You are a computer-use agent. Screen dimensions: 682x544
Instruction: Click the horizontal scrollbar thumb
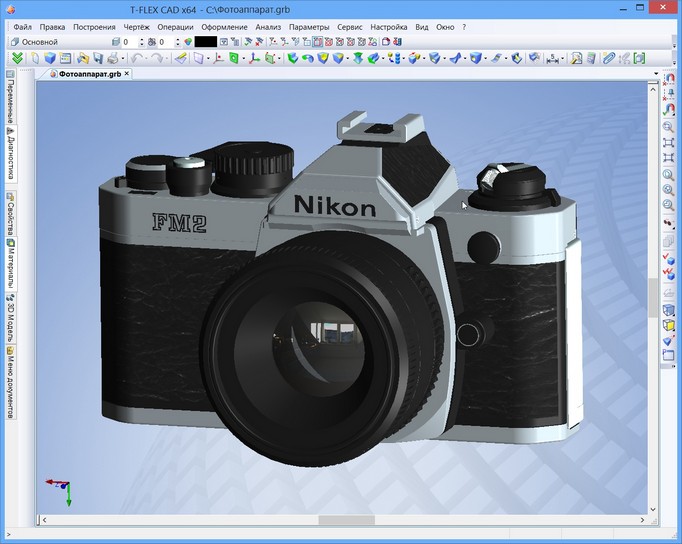[347, 520]
